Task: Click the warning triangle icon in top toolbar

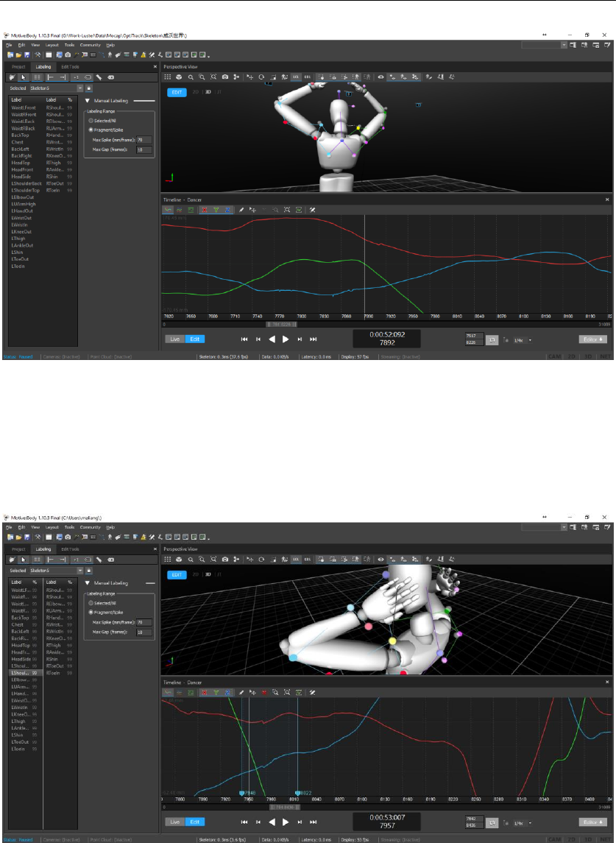Action: coord(144,54)
